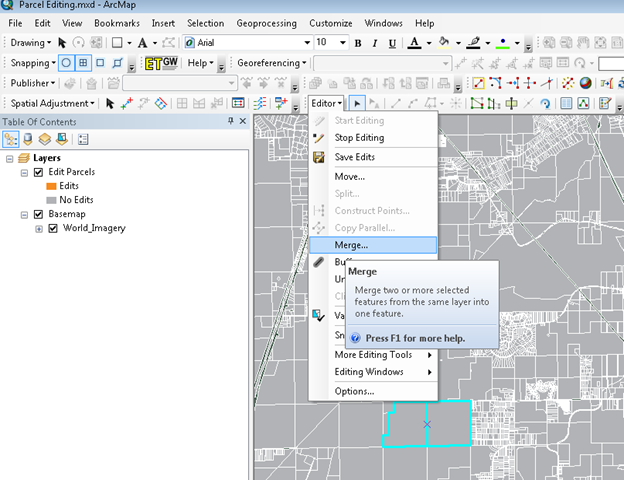
Task: Expand the World_Imagery layer
Action: (x=39, y=229)
